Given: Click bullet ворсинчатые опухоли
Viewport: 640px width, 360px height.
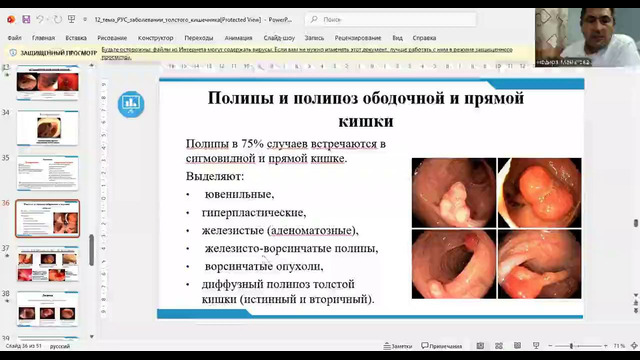Looking at the screenshot, I should coord(264,266).
